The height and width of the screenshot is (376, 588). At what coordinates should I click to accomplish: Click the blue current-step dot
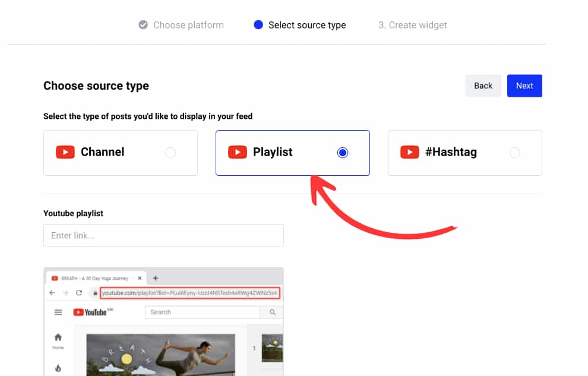point(258,25)
